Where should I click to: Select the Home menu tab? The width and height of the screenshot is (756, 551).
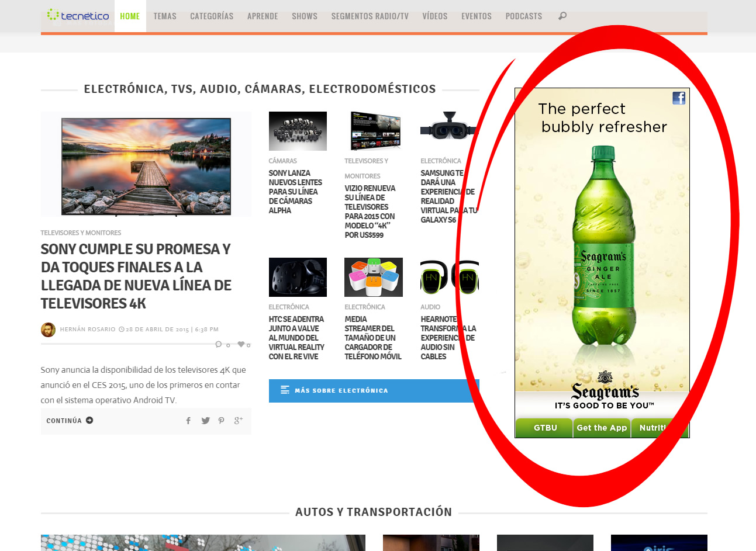coord(130,16)
